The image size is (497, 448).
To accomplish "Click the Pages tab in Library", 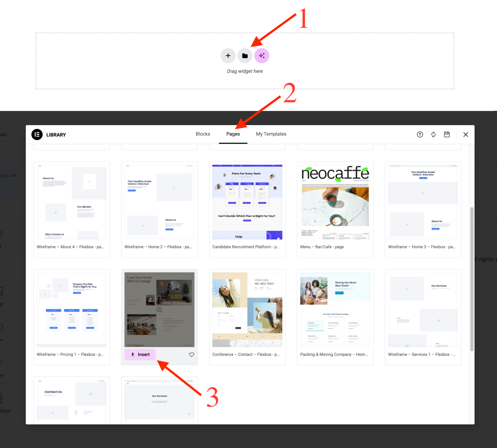I will coord(233,134).
